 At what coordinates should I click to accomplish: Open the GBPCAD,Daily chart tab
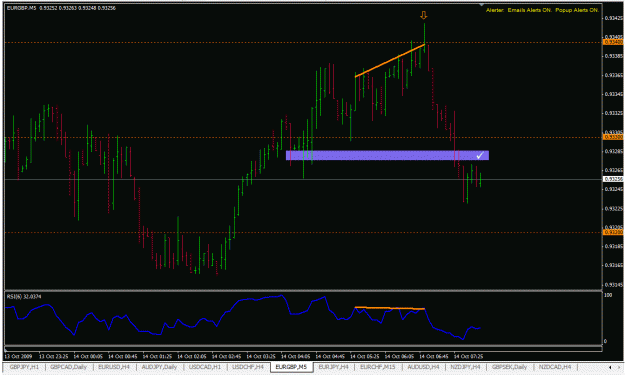coord(69,367)
